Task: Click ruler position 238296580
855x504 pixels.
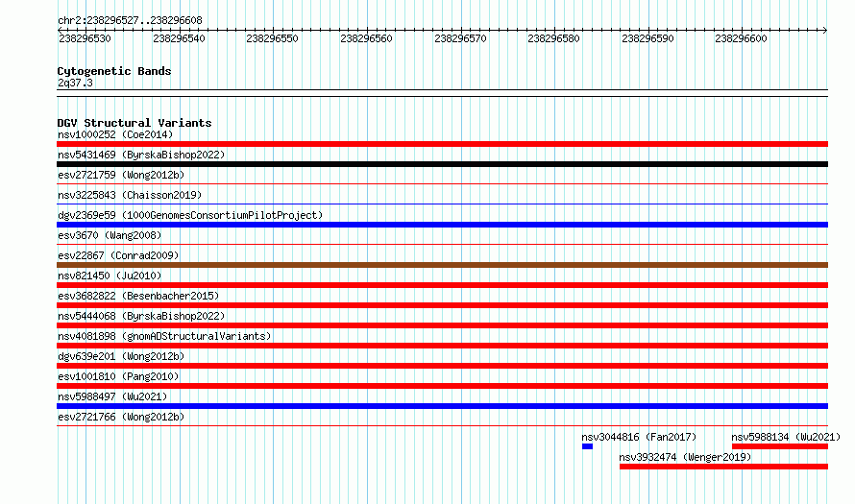Action: [x=553, y=38]
